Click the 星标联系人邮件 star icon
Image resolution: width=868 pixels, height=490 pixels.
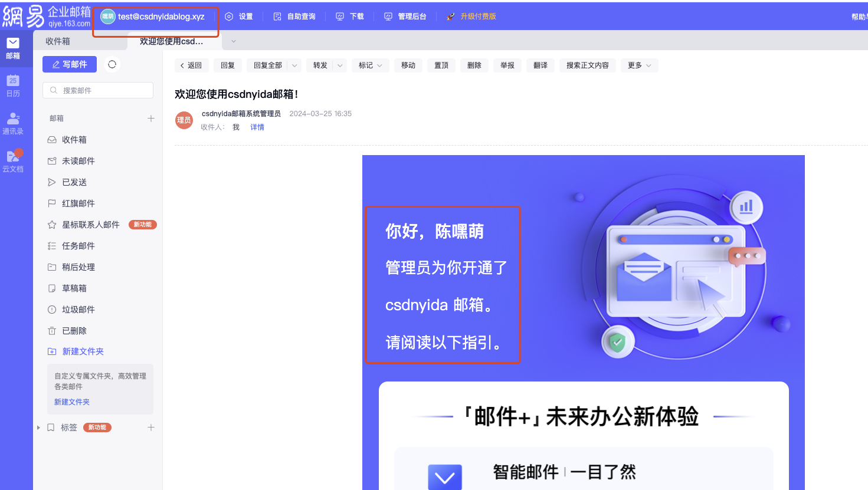(52, 225)
